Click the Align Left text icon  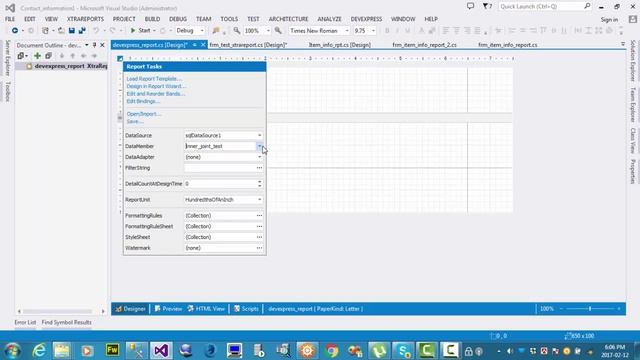[446, 31]
